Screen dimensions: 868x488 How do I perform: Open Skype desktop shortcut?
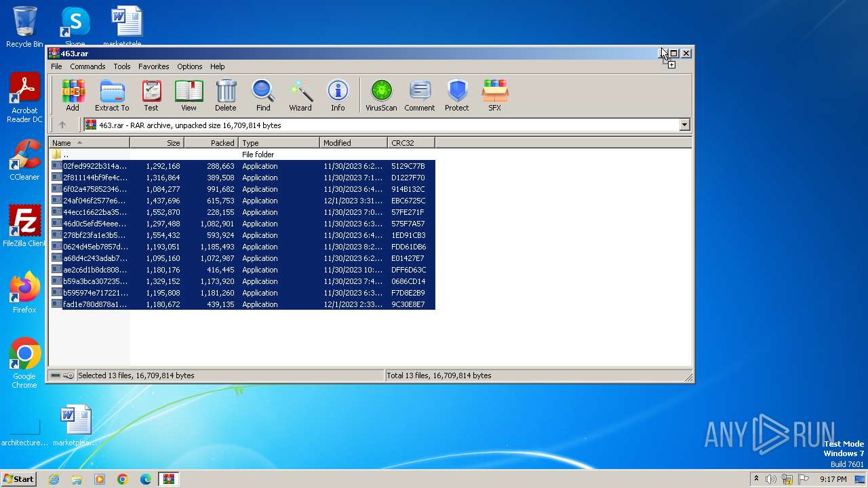(75, 26)
